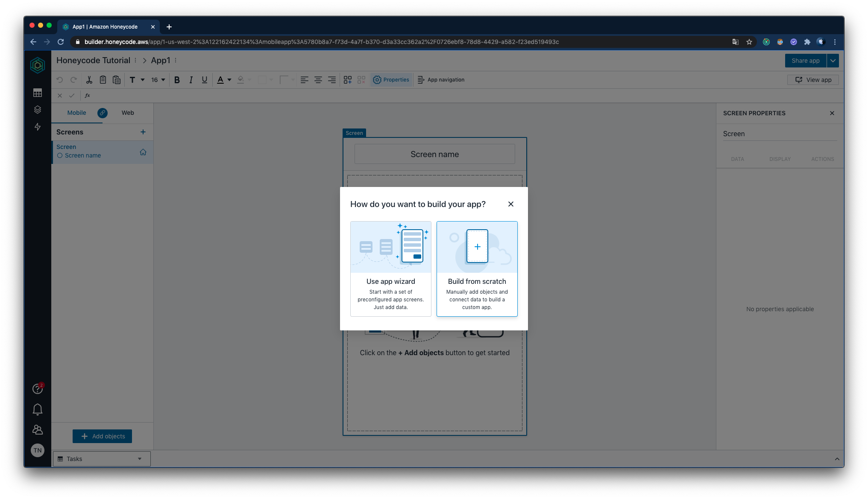
Task: Click the remove block grid icon
Action: click(x=361, y=80)
